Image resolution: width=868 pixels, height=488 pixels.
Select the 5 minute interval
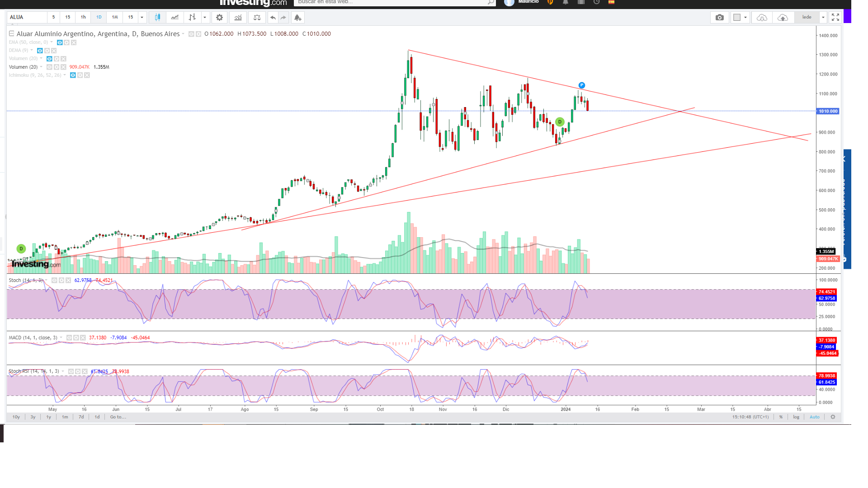(53, 17)
